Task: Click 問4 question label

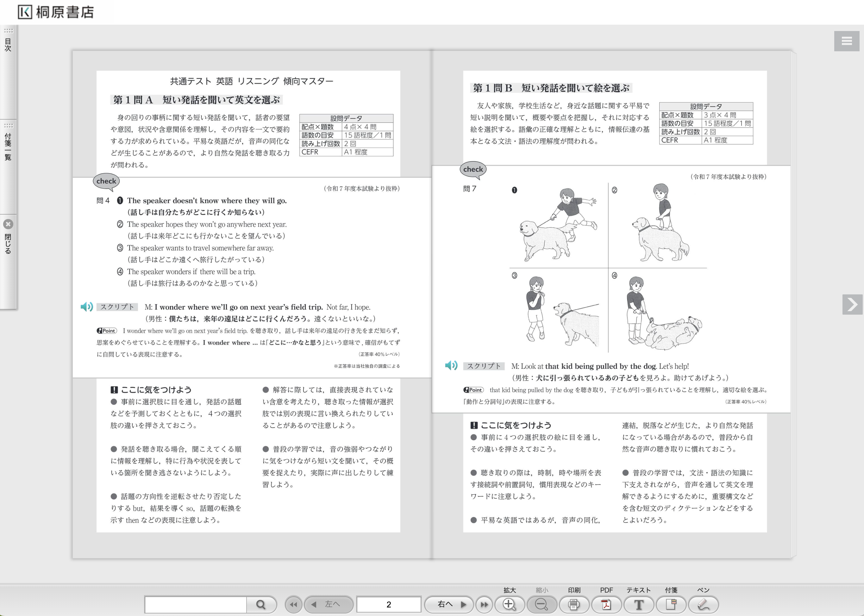Action: [x=103, y=201]
